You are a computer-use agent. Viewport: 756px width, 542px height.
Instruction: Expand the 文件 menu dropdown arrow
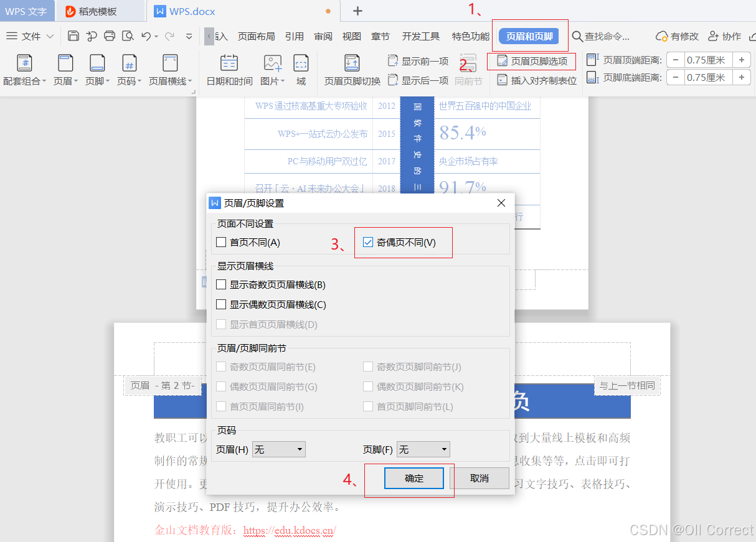[50, 36]
